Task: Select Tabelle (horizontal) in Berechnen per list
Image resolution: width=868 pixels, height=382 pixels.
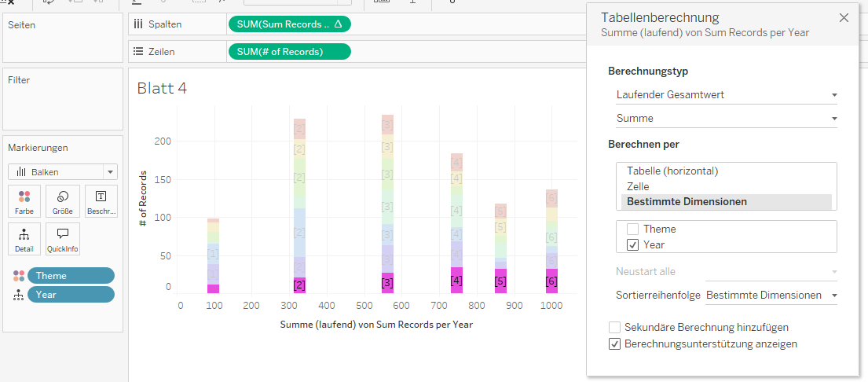Action: (672, 171)
